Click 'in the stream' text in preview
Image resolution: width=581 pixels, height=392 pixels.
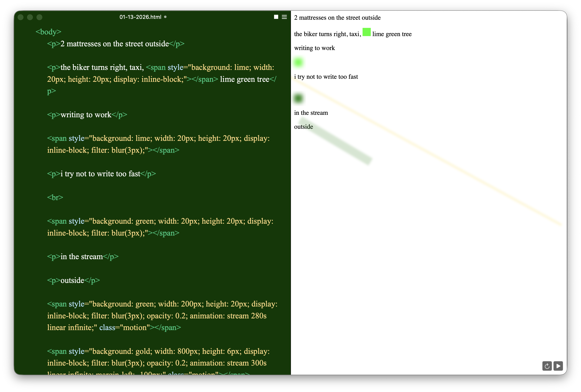[x=311, y=113]
